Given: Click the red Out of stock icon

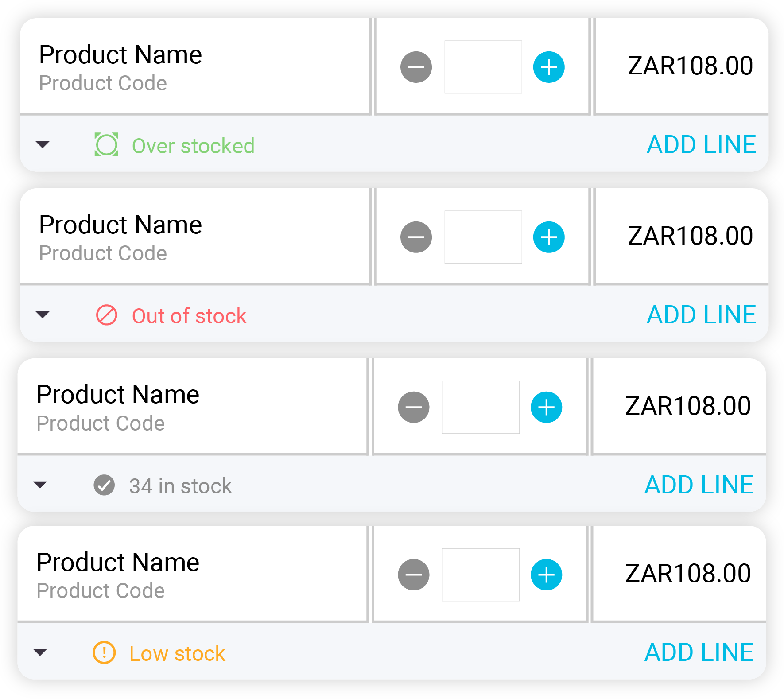Looking at the screenshot, I should (106, 315).
